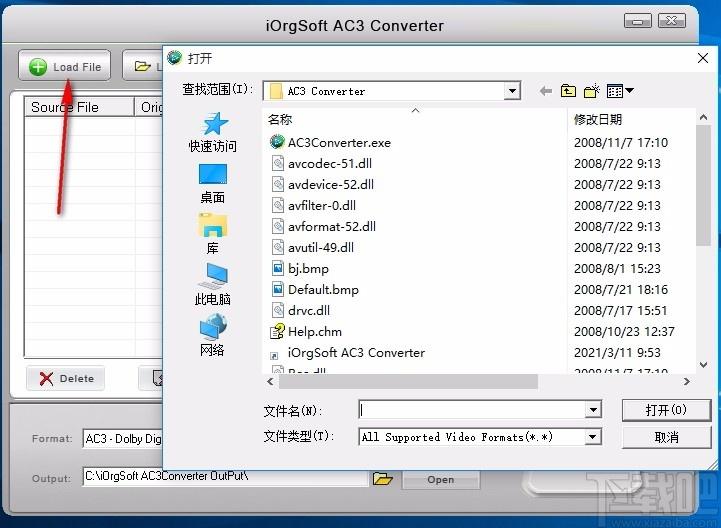Click the file list scroll down arrow
Image resolution: width=721 pixels, height=528 pixels.
point(703,365)
